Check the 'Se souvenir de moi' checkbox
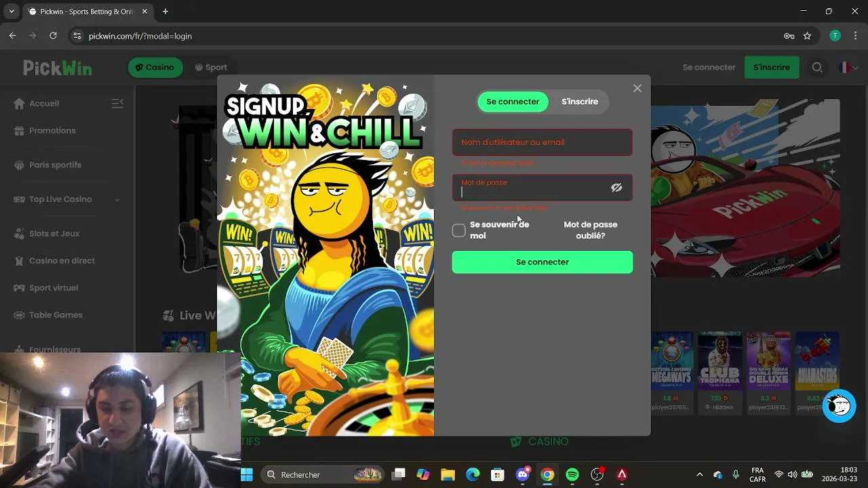 [459, 230]
